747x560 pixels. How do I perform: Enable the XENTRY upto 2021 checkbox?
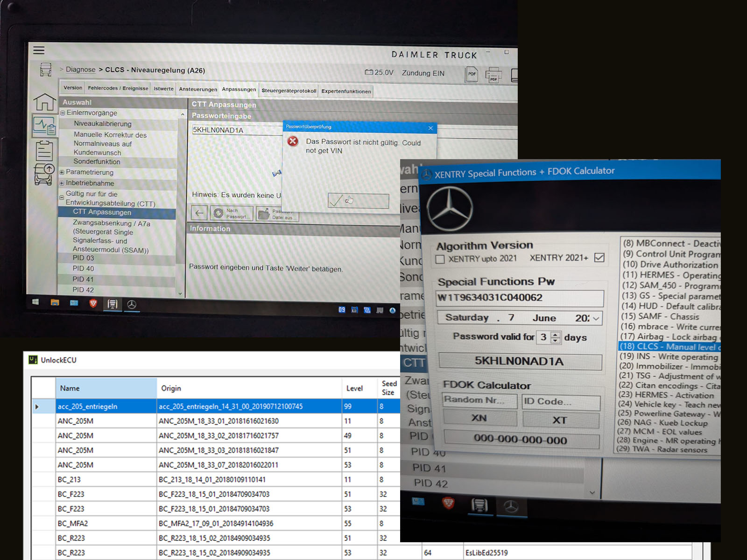pos(440,259)
